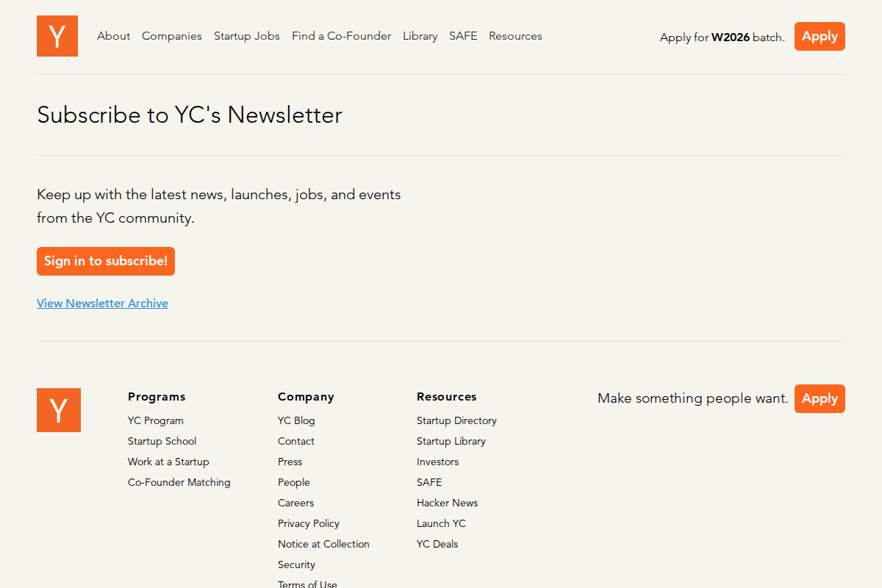Open the View Newsletter Archive link

[x=102, y=303]
